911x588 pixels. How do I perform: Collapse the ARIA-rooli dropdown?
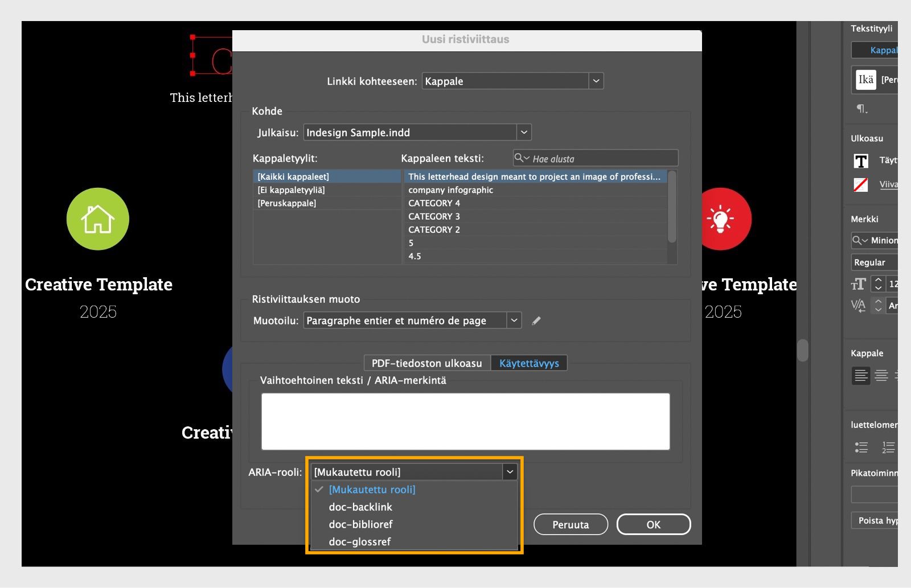510,472
